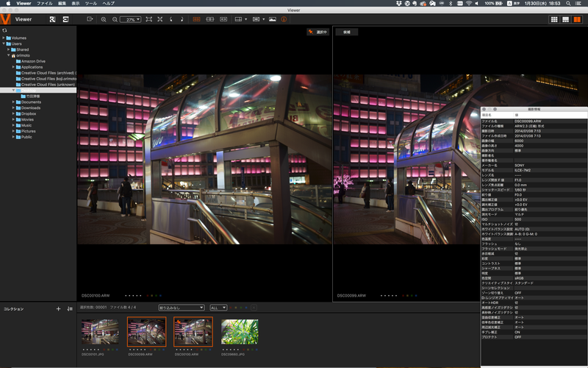Click the clear filter X button
The width and height of the screenshot is (588, 368).
click(254, 308)
